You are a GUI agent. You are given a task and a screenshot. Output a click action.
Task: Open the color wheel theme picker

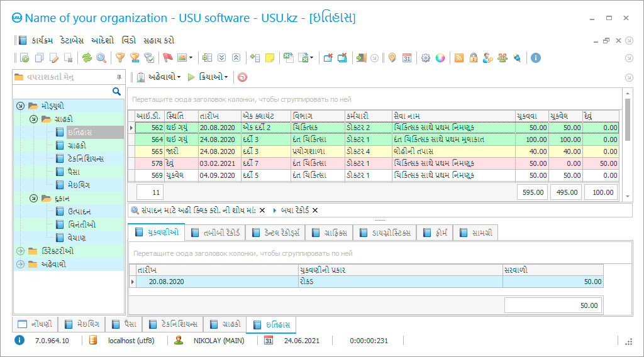(x=440, y=58)
